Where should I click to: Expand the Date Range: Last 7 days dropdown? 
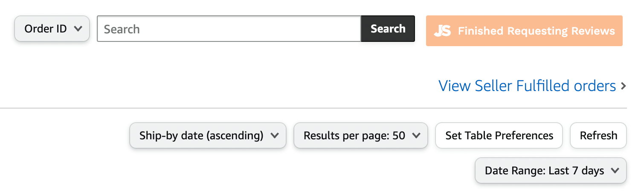[551, 170]
